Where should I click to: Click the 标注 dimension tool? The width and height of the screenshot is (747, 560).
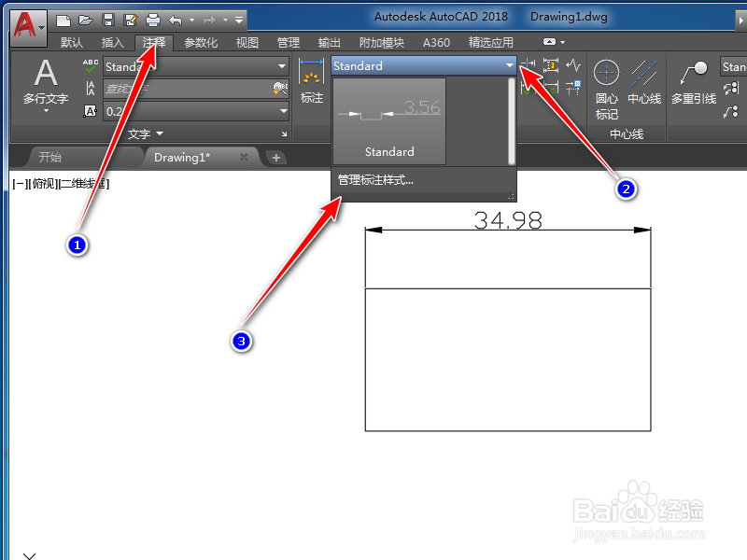click(x=312, y=81)
